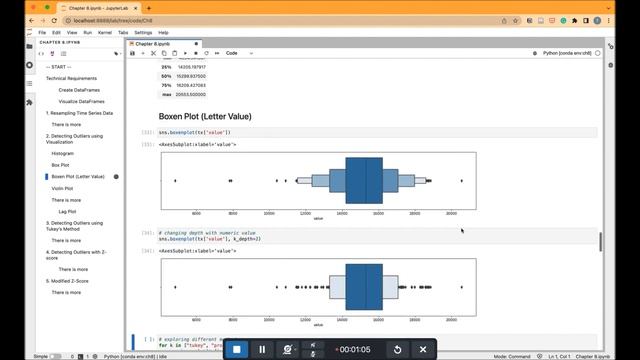Jump to Visualize DataFrames section
Image resolution: width=640 pixels, height=360 pixels.
tap(82, 101)
